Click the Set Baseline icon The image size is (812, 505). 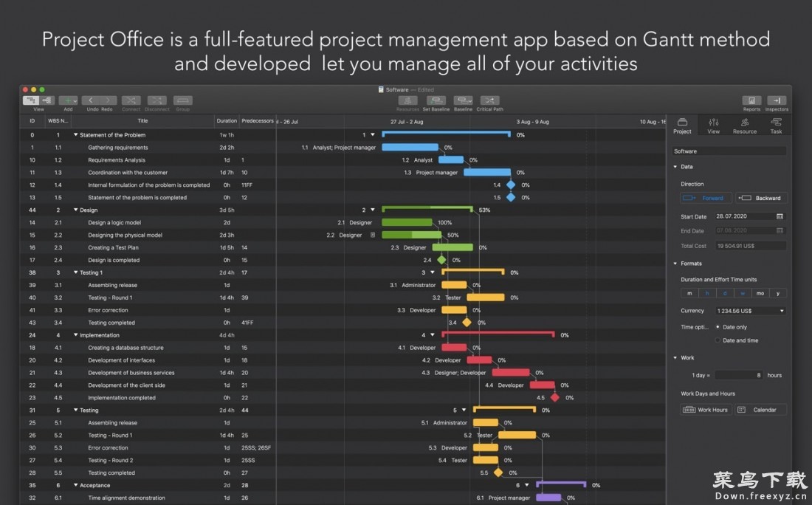[436, 100]
